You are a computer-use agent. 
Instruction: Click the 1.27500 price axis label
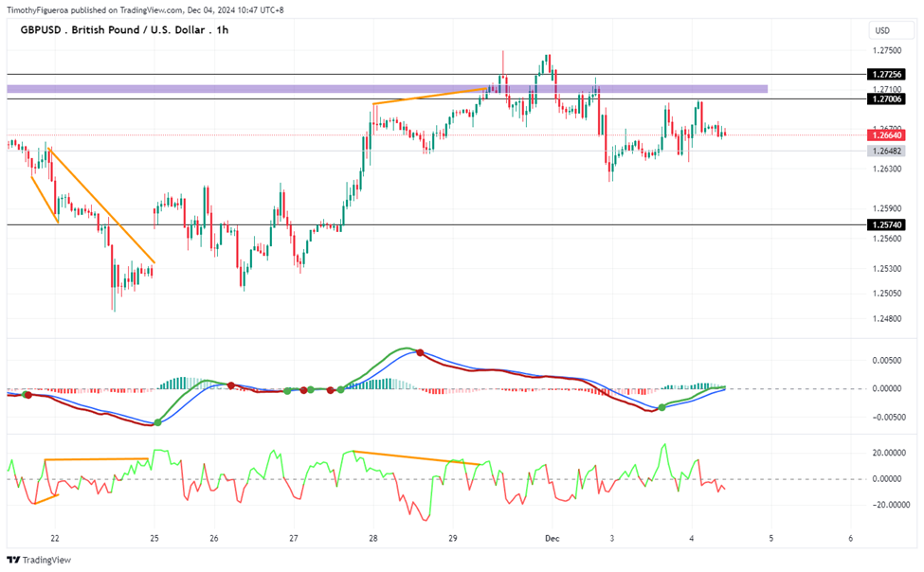[887, 50]
